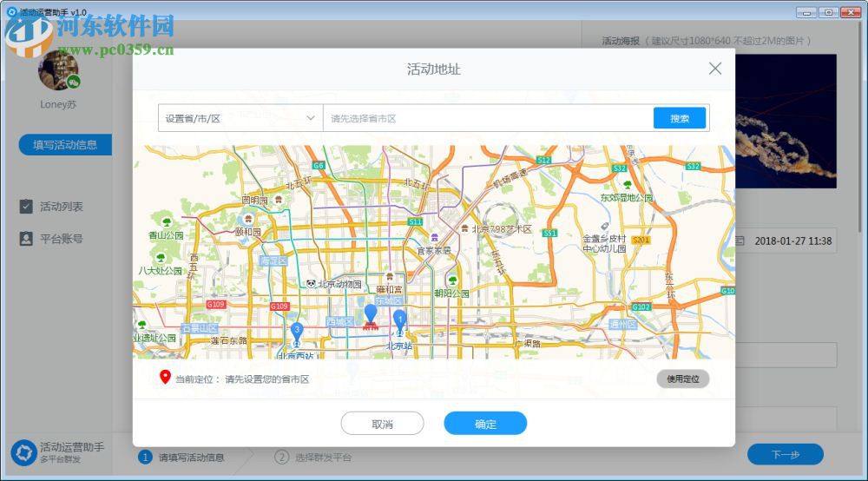Image resolution: width=868 pixels, height=481 pixels.
Task: Click the activity poster image thumbnail
Action: 786,122
